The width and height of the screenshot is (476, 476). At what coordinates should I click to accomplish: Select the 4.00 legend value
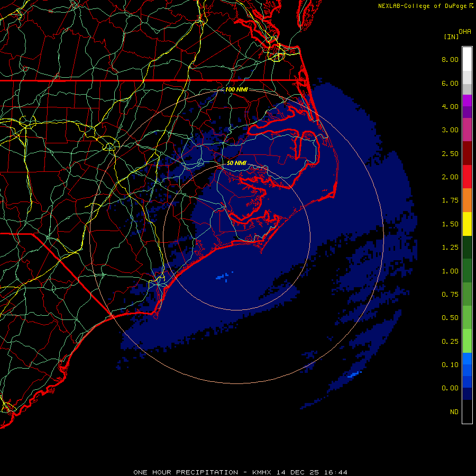450,106
